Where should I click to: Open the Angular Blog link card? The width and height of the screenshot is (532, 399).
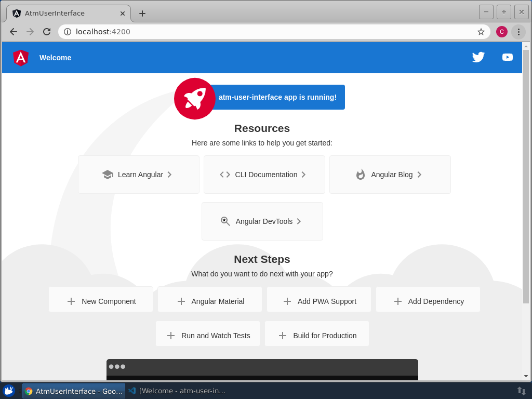click(390, 175)
